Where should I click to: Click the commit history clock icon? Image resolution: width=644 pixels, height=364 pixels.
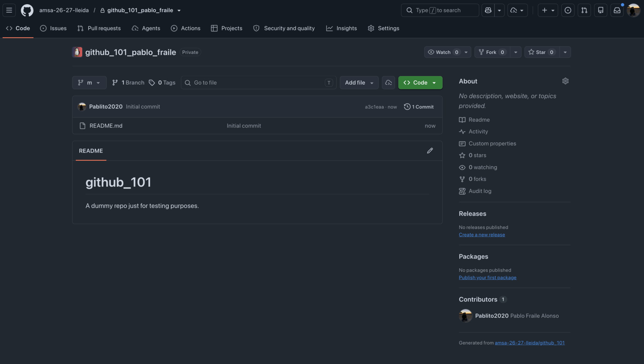(x=407, y=106)
